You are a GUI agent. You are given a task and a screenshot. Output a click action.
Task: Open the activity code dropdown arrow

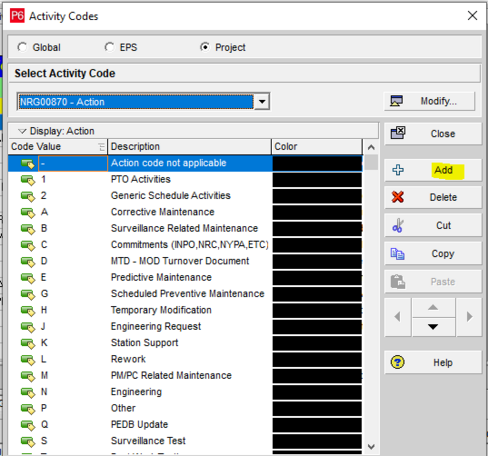262,101
